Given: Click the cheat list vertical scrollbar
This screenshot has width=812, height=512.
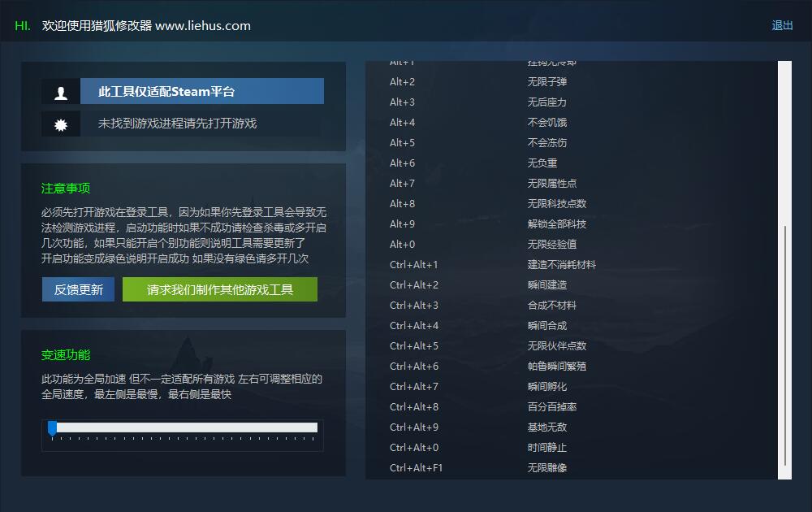Looking at the screenshot, I should pyautogui.click(x=785, y=270).
